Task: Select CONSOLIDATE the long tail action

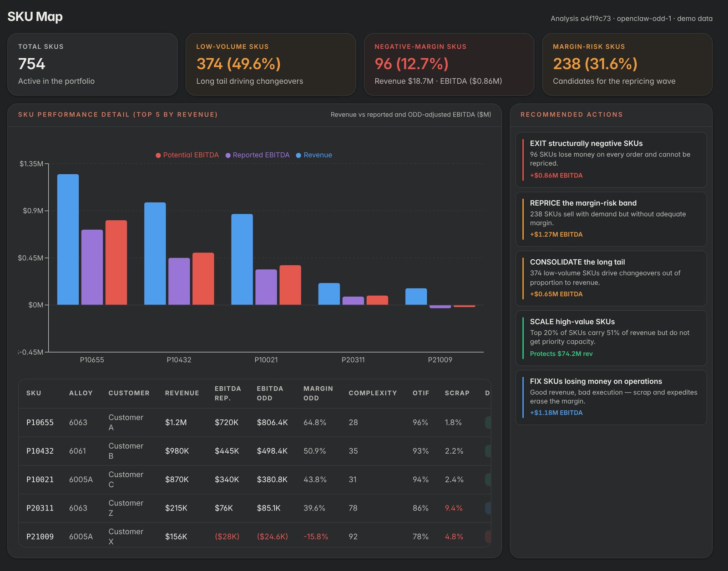Action: point(611,278)
